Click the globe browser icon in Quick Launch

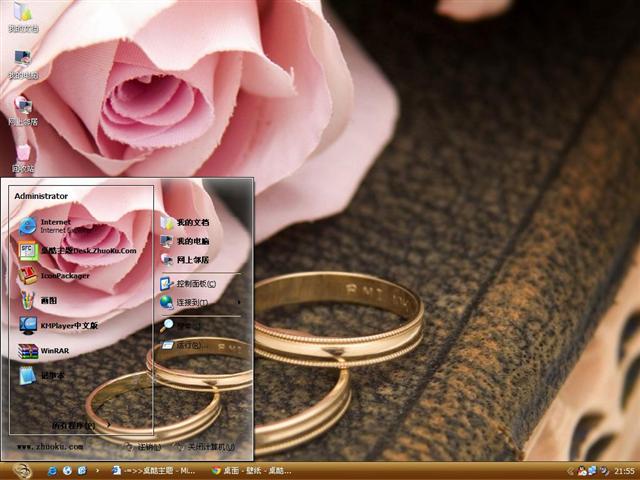click(x=67, y=471)
